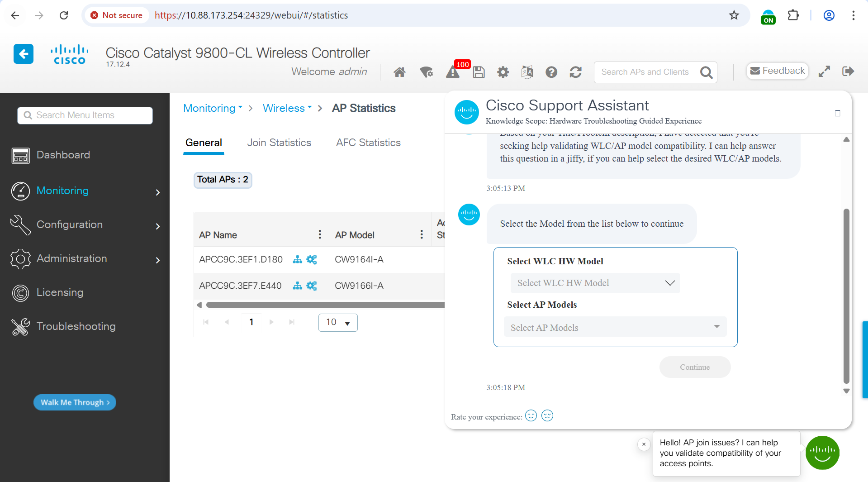Expand the Configuration sidebar menu
Image resolution: width=868 pixels, height=482 pixels.
[x=86, y=225]
